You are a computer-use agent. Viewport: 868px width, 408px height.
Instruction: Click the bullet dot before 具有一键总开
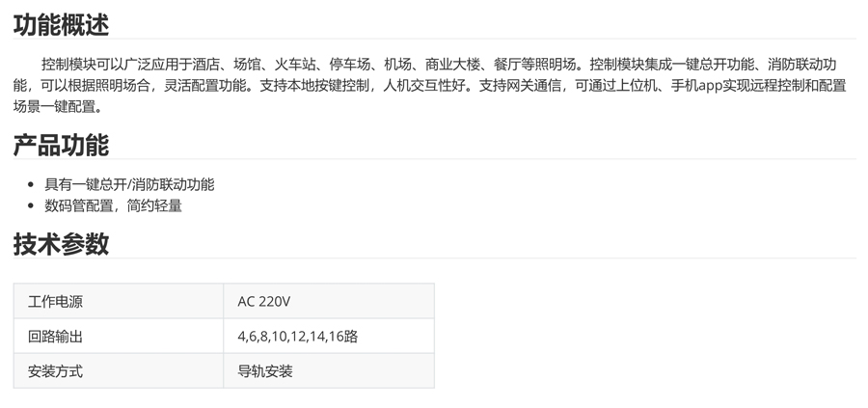[36, 184]
